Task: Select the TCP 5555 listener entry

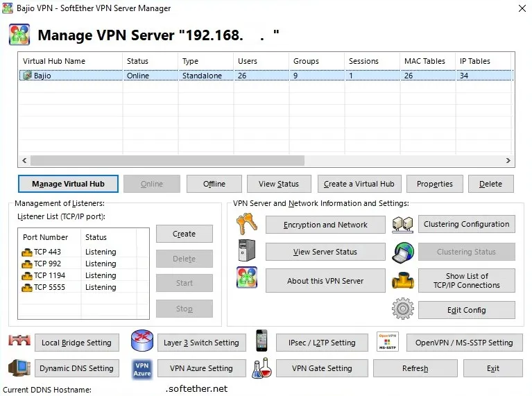Action: click(x=47, y=287)
